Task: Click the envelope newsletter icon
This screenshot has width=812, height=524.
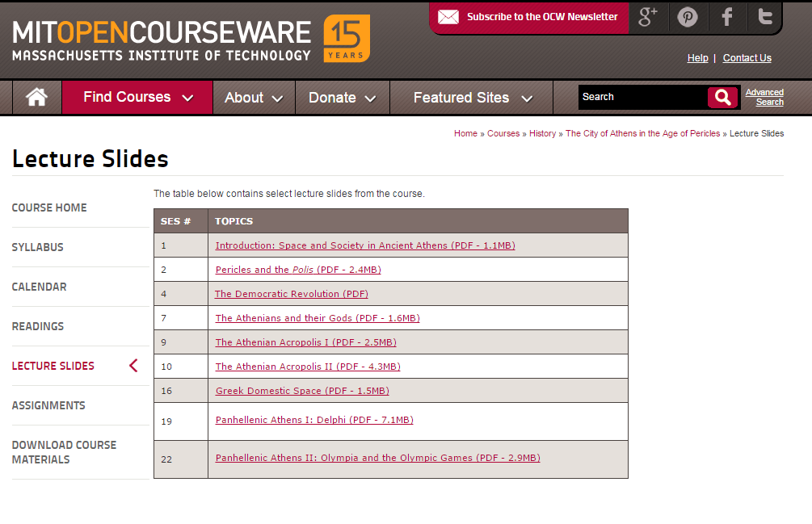Action: point(448,17)
